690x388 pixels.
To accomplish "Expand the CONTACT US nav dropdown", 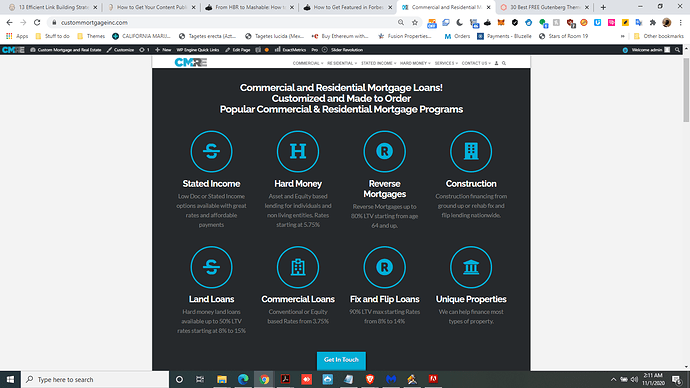I will point(476,63).
